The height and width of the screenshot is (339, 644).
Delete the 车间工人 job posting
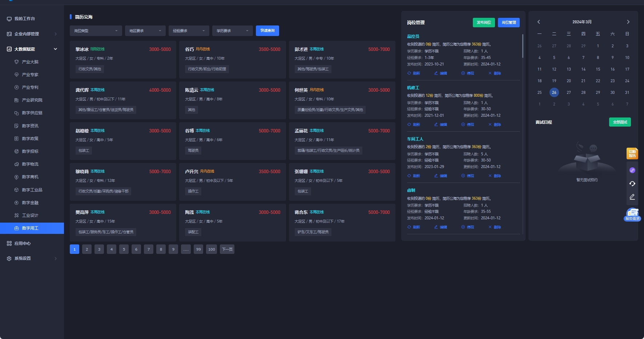pos(495,176)
